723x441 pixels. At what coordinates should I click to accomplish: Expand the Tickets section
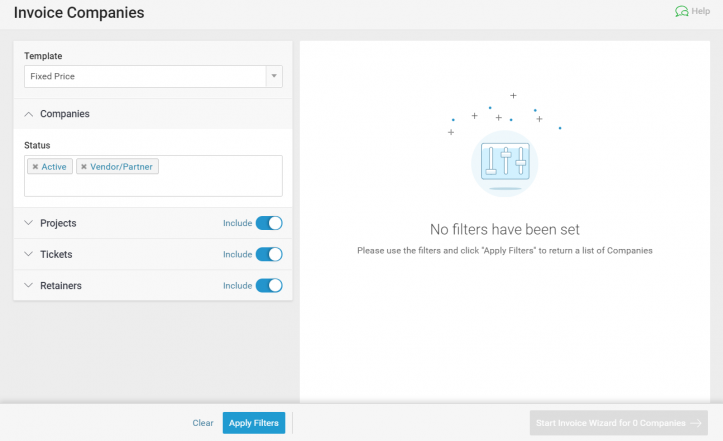(x=29, y=254)
